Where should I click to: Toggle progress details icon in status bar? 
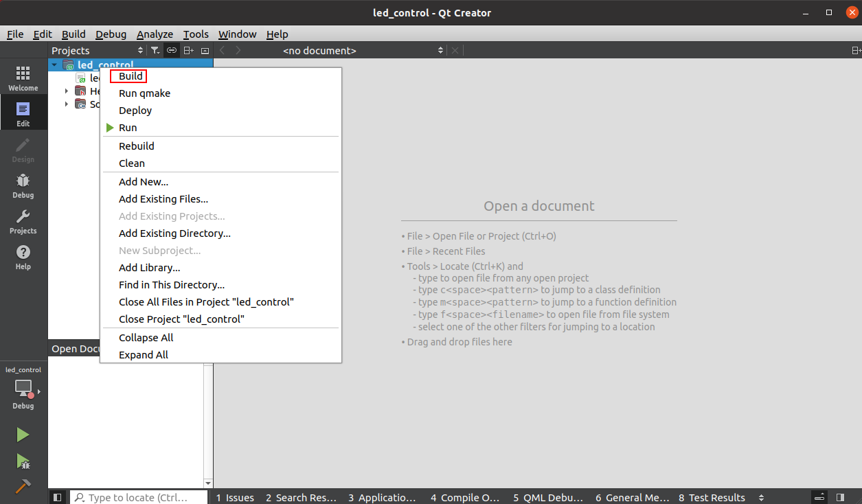click(819, 497)
